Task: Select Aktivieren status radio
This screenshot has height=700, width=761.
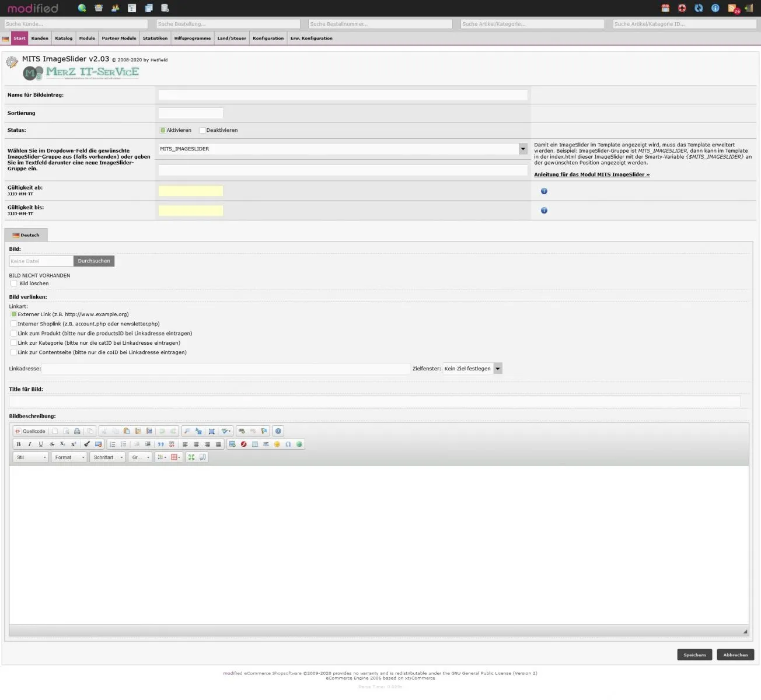Action: tap(163, 130)
